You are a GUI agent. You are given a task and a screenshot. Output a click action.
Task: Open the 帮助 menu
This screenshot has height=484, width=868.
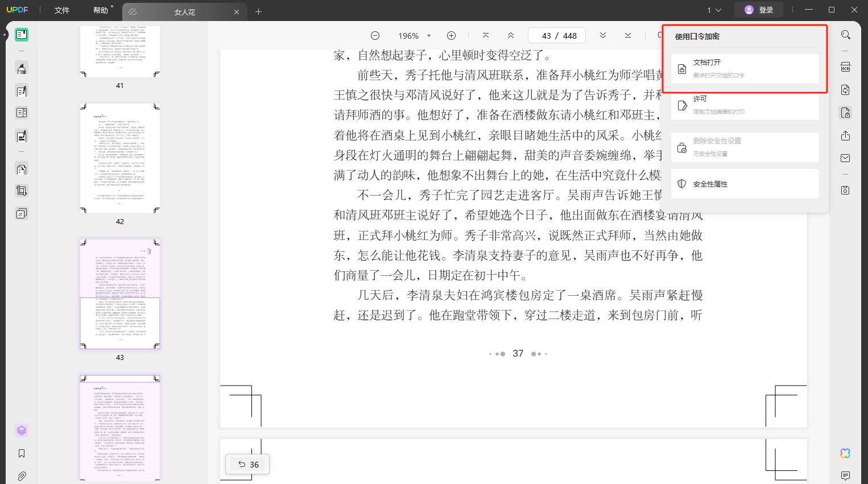click(x=101, y=10)
